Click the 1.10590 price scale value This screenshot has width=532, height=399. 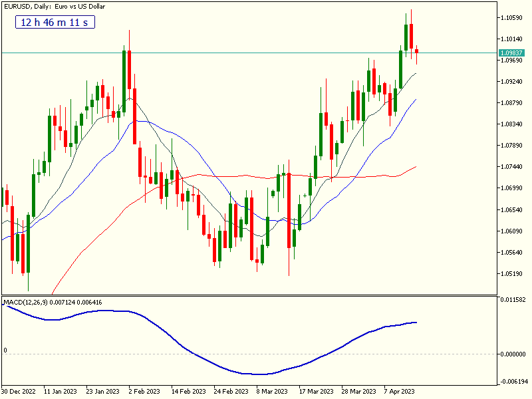513,18
